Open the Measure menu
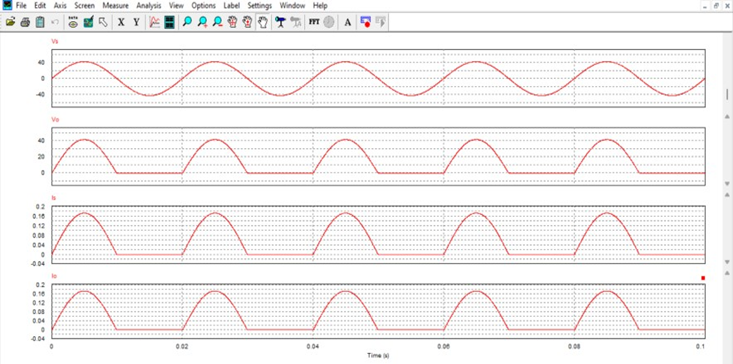Viewport: 733px width, 364px height. point(115,6)
